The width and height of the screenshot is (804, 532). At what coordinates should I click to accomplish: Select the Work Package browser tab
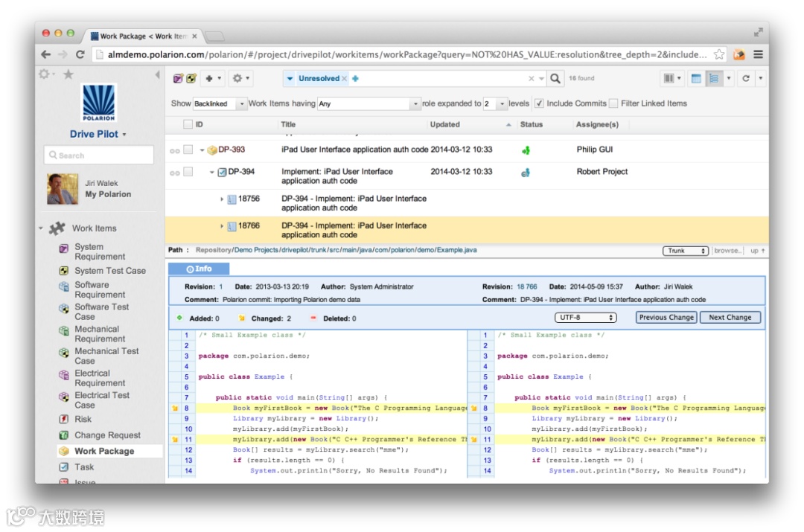144,36
